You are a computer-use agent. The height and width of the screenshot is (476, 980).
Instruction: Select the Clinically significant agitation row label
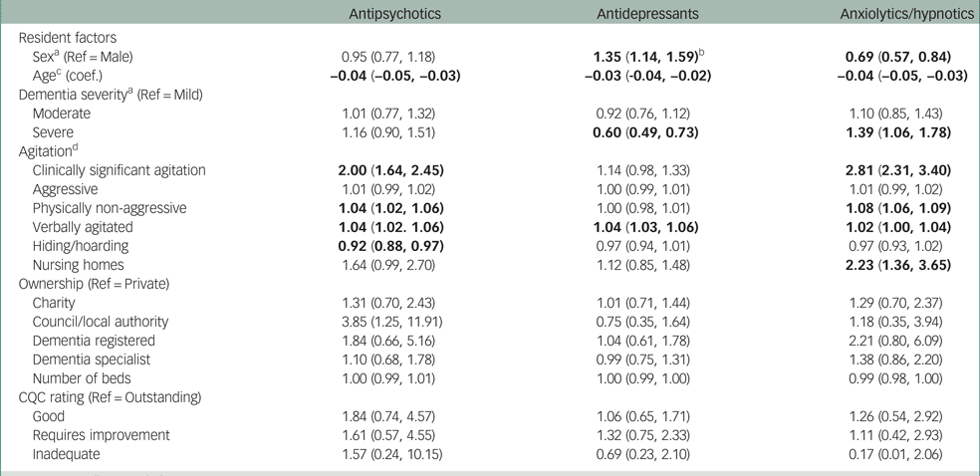[119, 170]
